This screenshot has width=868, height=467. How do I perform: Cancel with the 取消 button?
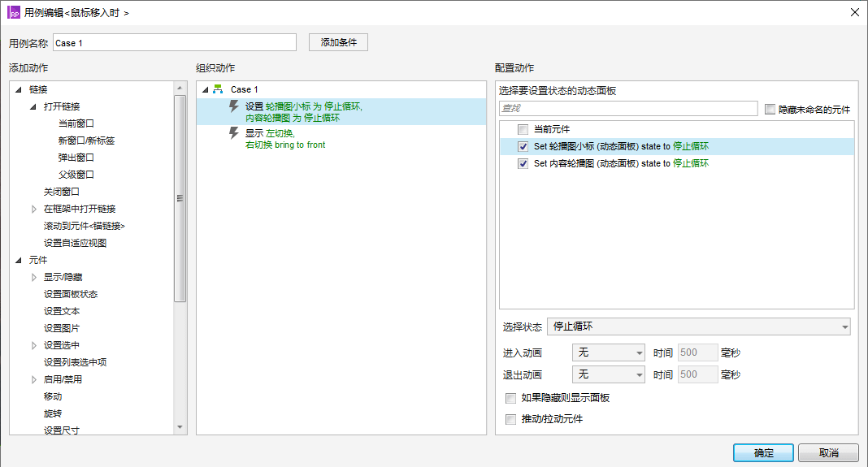click(828, 452)
